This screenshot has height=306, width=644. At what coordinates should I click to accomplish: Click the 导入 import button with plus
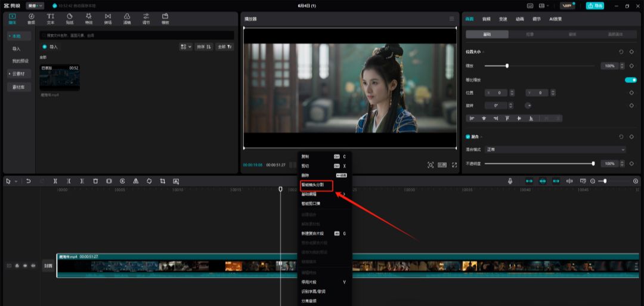pos(51,47)
